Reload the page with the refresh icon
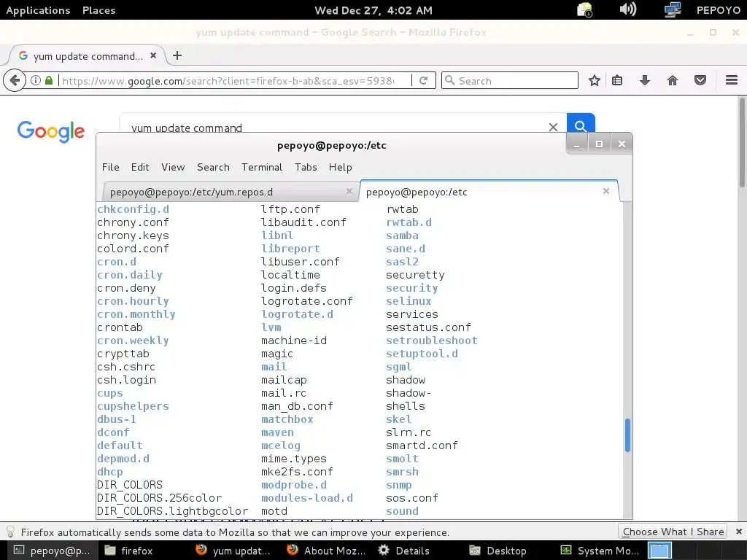This screenshot has width=747, height=560. click(423, 80)
